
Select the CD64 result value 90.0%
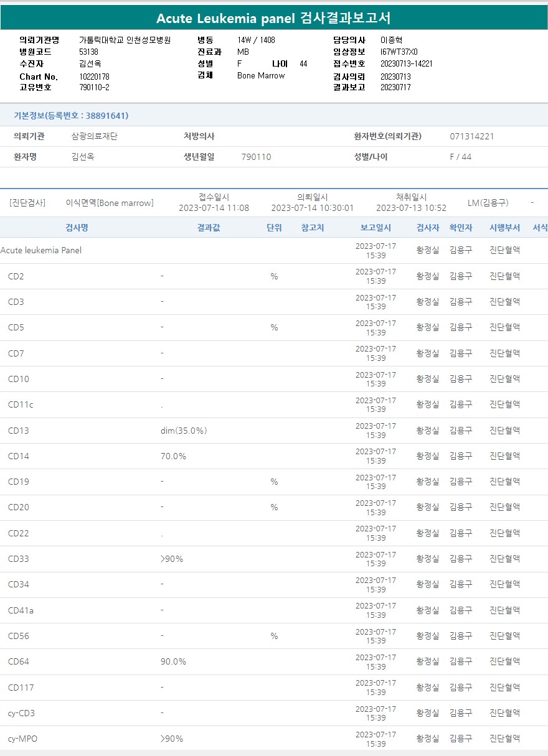click(173, 661)
